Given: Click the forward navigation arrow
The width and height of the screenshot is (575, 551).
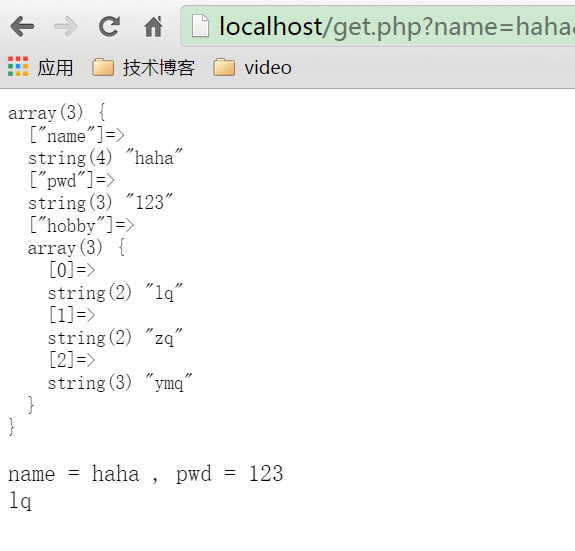Looking at the screenshot, I should coord(66,26).
